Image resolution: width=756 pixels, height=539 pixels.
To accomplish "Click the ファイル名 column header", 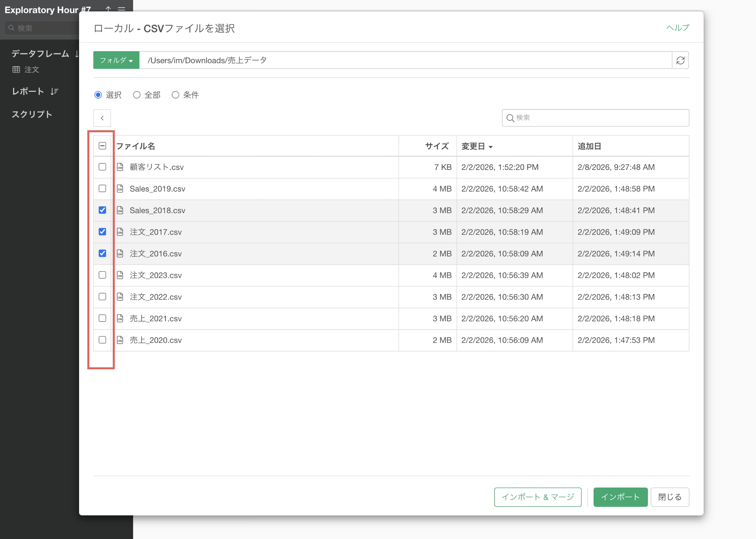I will [x=135, y=146].
